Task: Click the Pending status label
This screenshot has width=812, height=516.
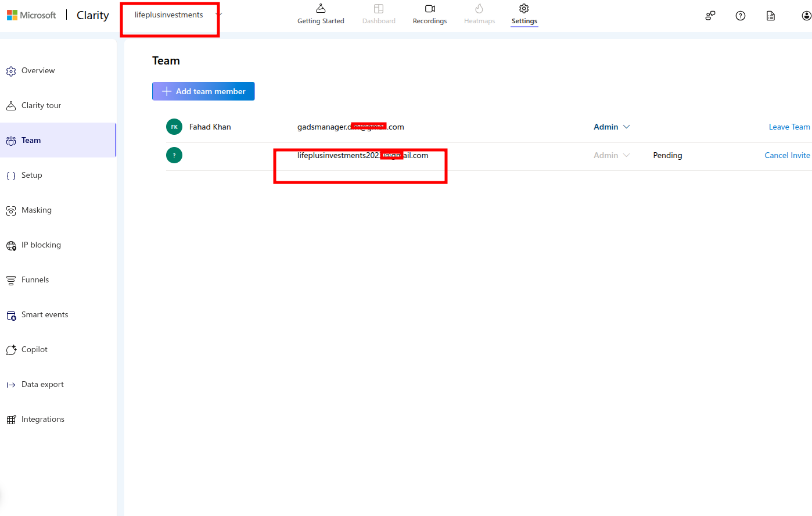Action: coord(667,155)
